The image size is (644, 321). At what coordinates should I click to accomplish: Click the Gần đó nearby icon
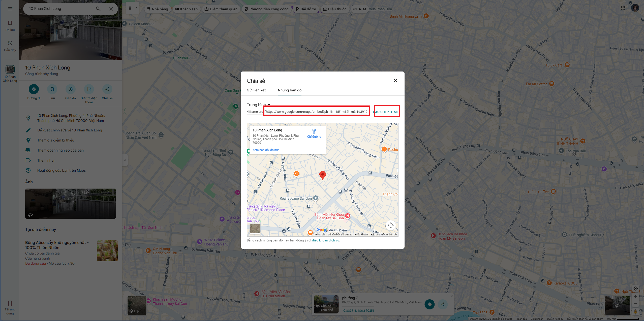pos(71,89)
